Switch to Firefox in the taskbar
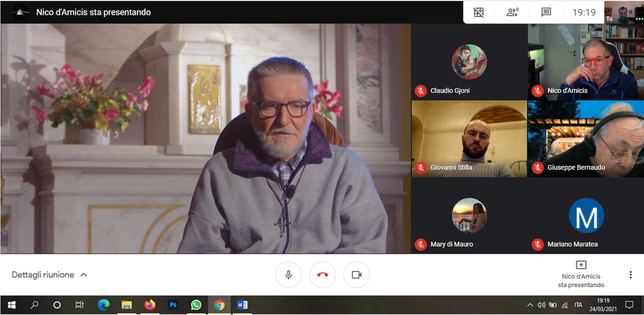644x315 pixels. click(149, 305)
